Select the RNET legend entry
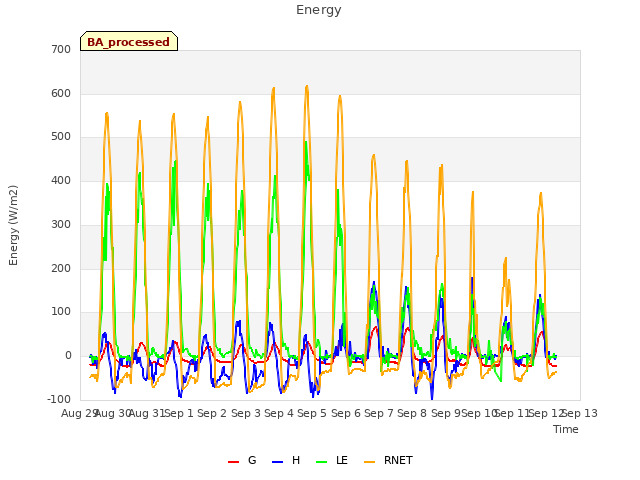 388,460
